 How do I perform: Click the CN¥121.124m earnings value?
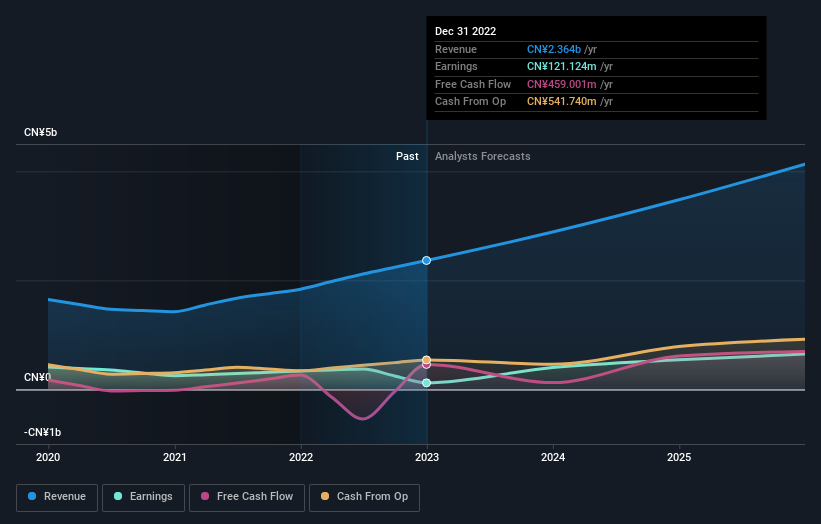coord(561,66)
